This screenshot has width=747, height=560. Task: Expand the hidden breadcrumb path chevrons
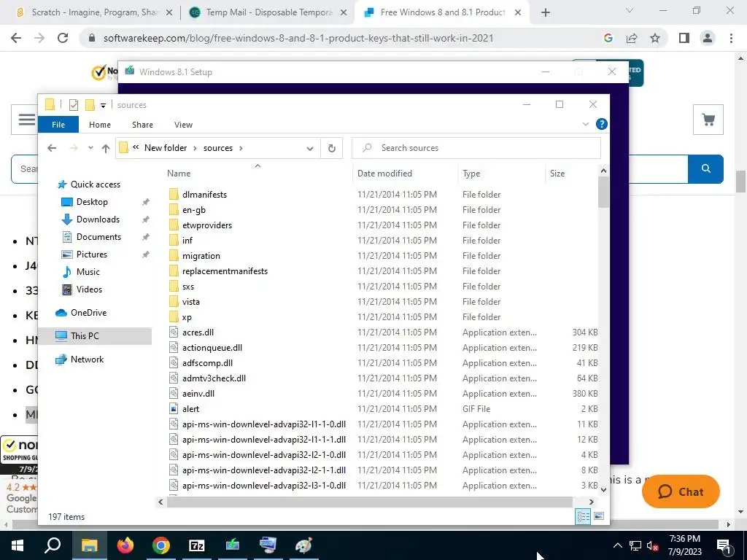tap(136, 147)
